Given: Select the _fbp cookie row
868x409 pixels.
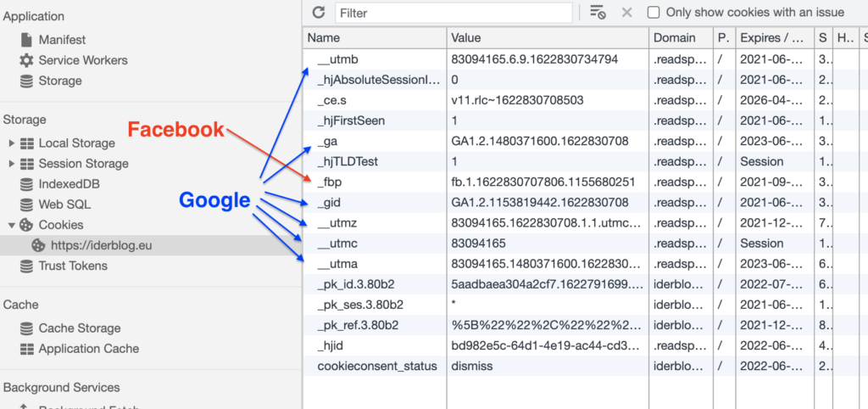Looking at the screenshot, I should (585, 182).
